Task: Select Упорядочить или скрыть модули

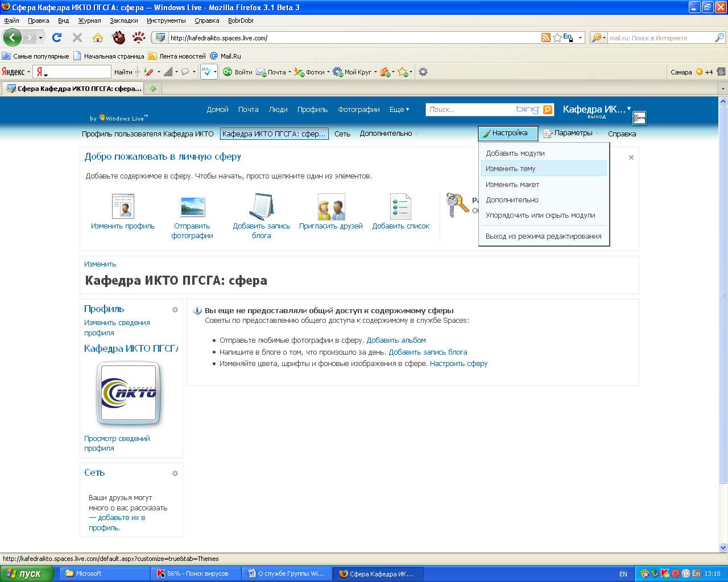Action: [x=544, y=215]
